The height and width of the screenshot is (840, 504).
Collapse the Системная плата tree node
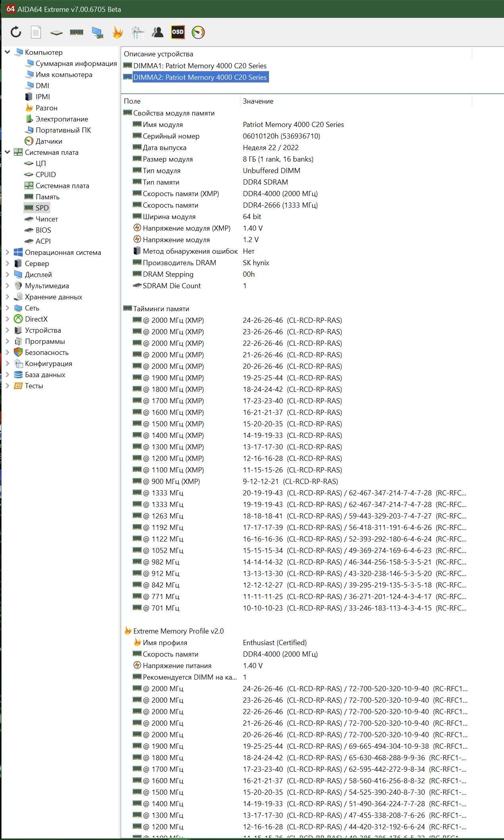pyautogui.click(x=7, y=152)
